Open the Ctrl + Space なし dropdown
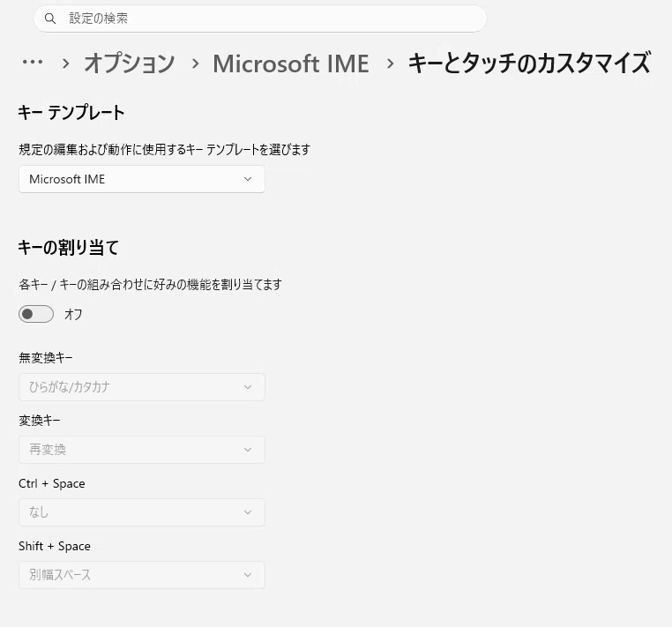 [x=142, y=512]
